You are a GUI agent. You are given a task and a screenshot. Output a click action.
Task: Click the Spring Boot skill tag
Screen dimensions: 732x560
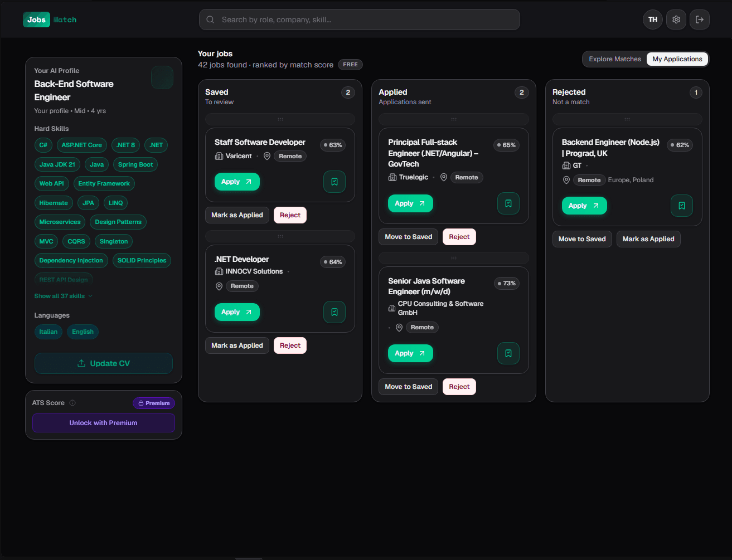tap(135, 164)
